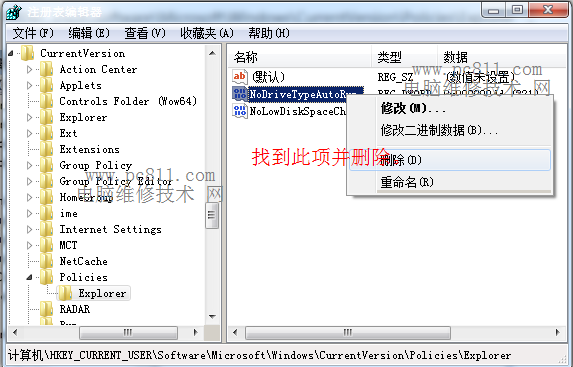This screenshot has width=573, height=367.
Task: Click the Extensions folder icon
Action: [46, 150]
